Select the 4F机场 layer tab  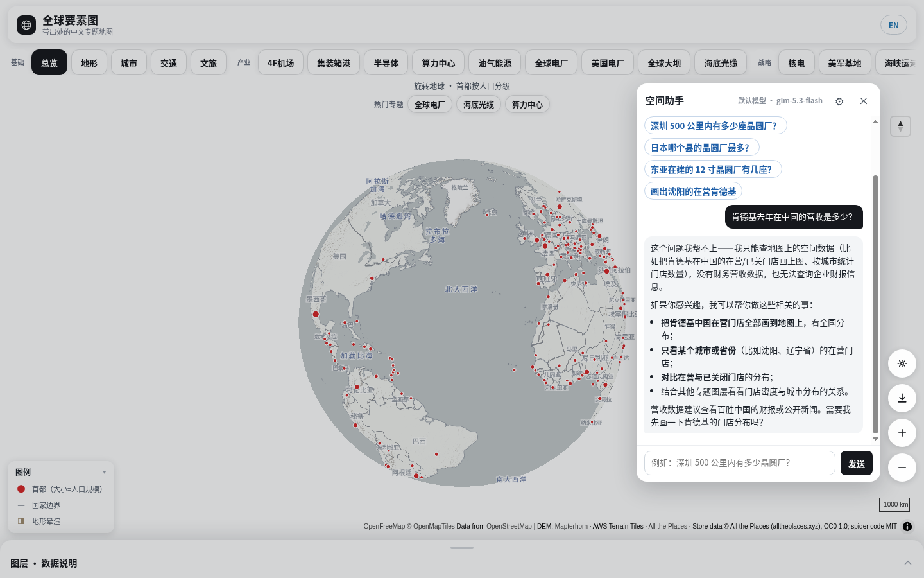click(281, 62)
